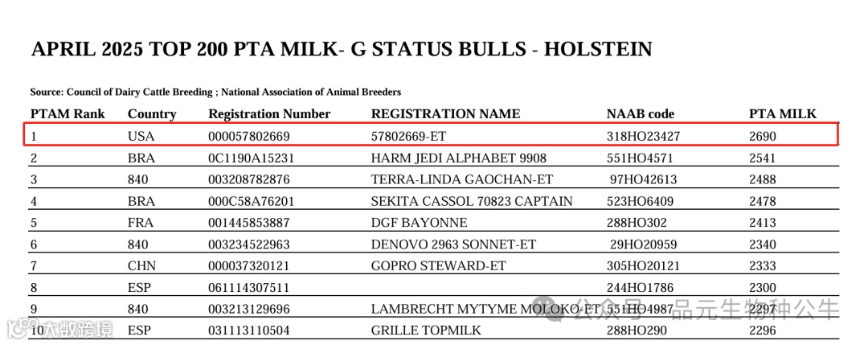The height and width of the screenshot is (345, 868).
Task: Click DENOVO 2963 SONNET-ET entry
Action: 453,244
